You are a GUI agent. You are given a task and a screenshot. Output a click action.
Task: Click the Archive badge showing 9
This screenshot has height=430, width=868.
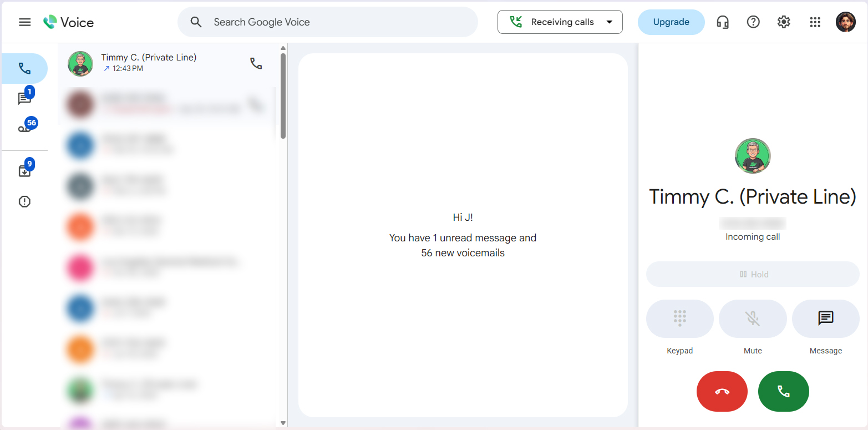coord(29,164)
